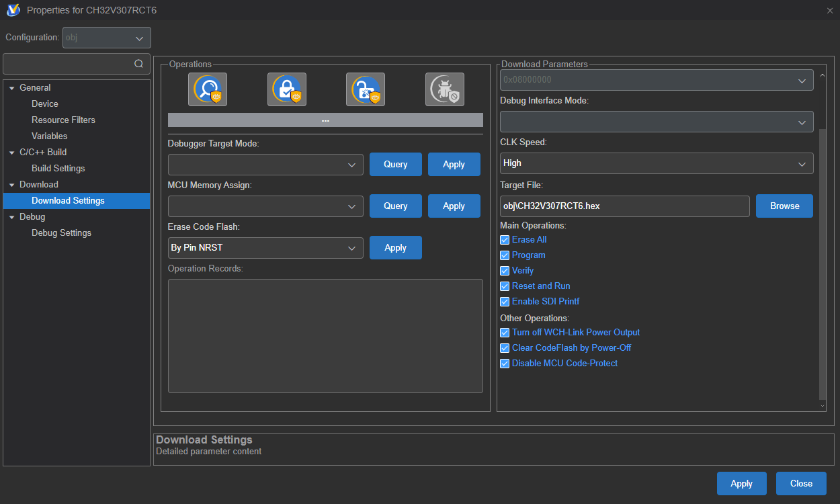Collapse the Debug tree node arrow
This screenshot has height=504, width=840.
point(12,217)
